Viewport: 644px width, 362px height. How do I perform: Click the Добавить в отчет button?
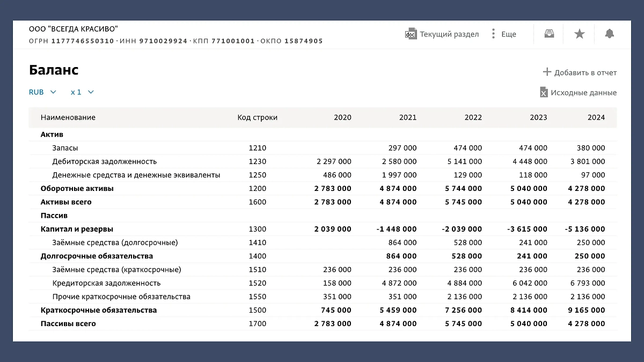(585, 72)
